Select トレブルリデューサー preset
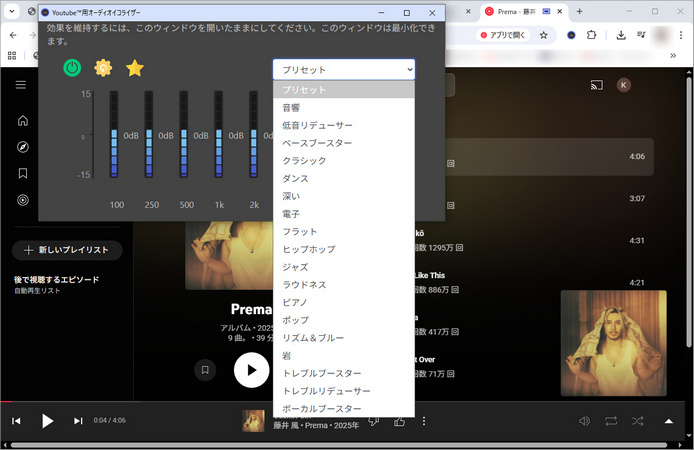Screen dimensions: 694x450 [344, 391]
